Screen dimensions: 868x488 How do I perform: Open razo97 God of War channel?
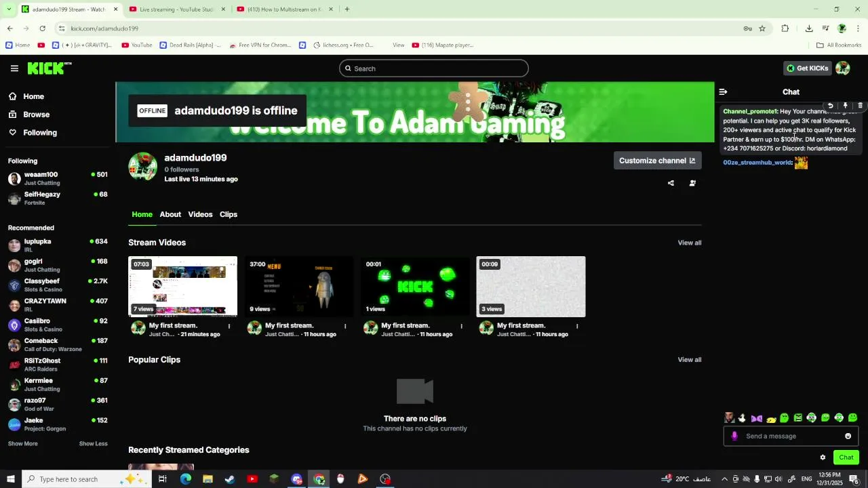[58, 405]
